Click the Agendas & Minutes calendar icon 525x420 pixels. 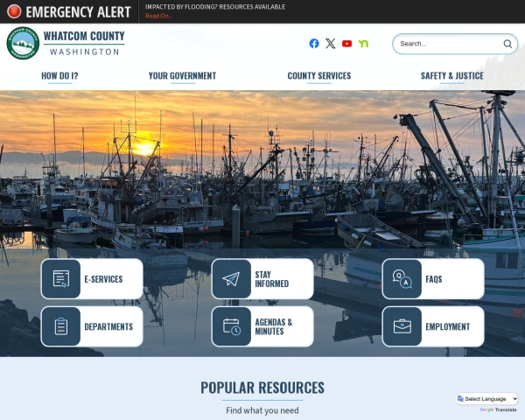[231, 326]
